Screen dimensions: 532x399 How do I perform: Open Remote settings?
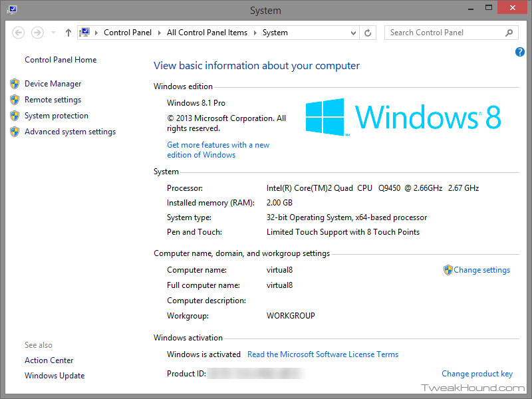(x=53, y=100)
